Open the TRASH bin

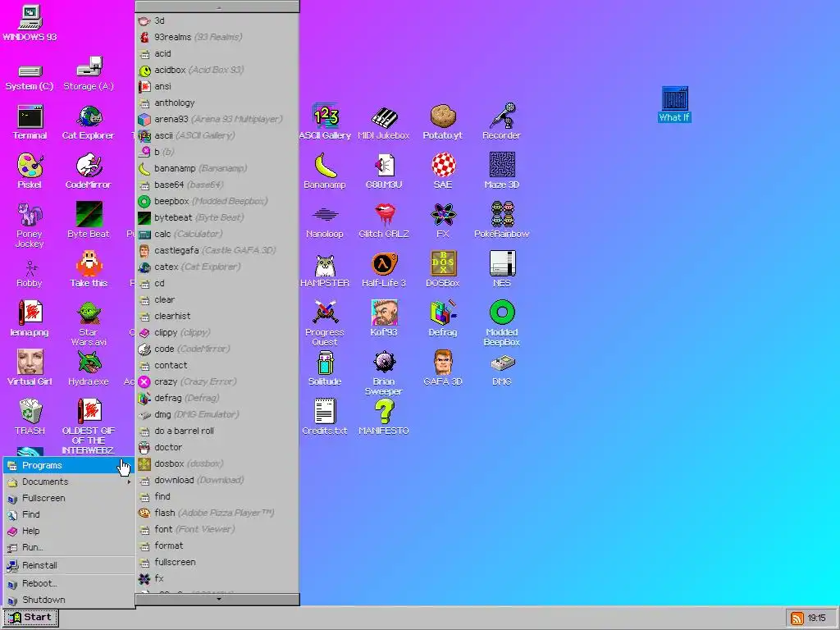[x=30, y=417]
